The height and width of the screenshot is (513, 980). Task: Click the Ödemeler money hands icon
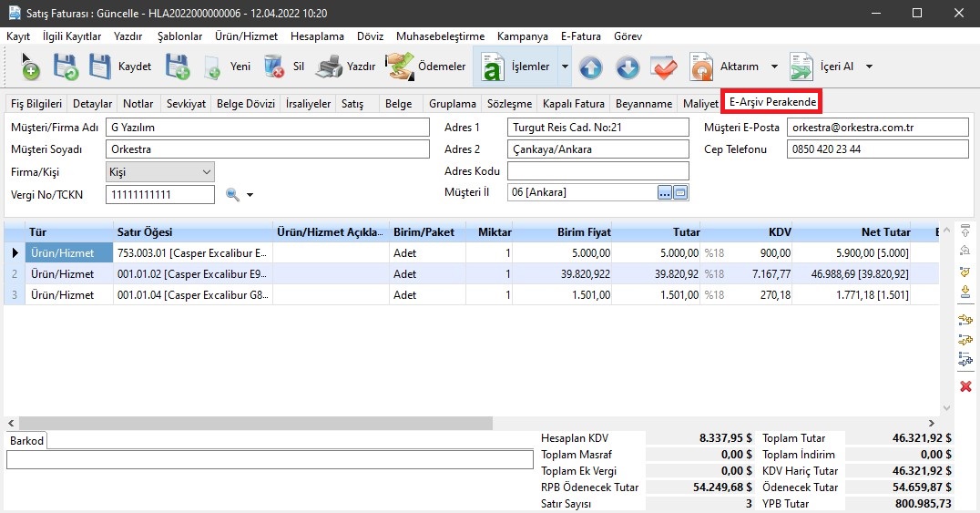[399, 67]
